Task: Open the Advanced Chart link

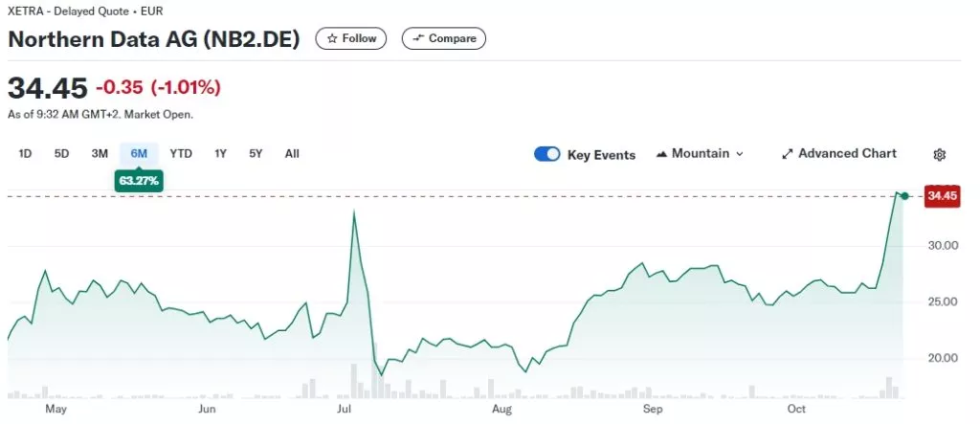Action: (x=838, y=154)
